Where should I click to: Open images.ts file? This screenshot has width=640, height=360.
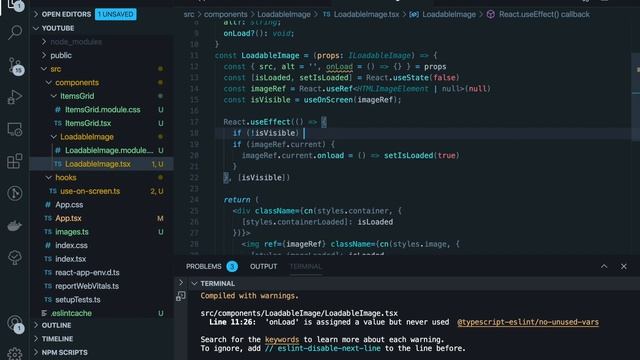coord(72,232)
